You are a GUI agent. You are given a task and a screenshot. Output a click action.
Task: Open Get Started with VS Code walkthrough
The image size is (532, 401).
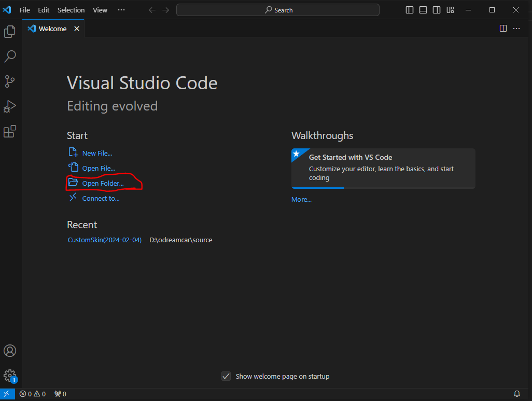383,168
